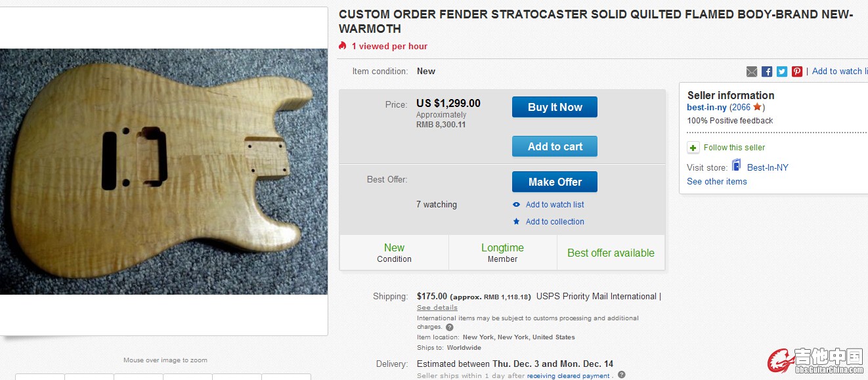Pin this item on Pinterest
Viewport: 868px width, 380px height.
797,72
